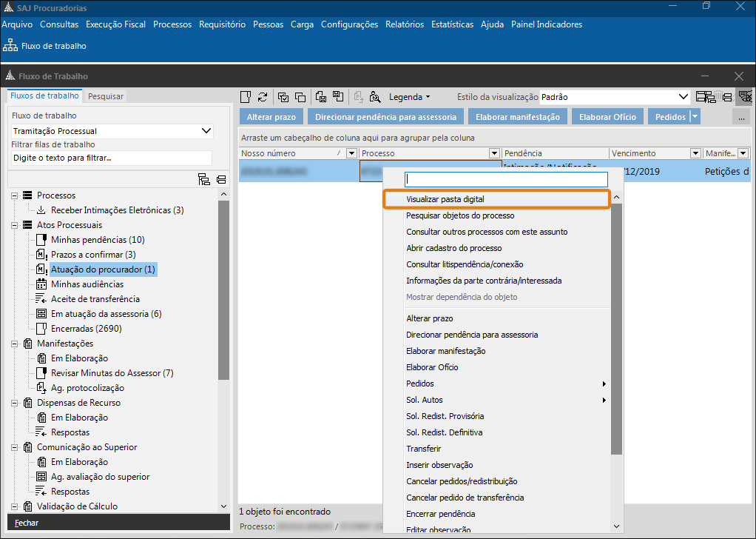The height and width of the screenshot is (539, 756).
Task: Click the expand tree icon above queue list
Action: (203, 179)
